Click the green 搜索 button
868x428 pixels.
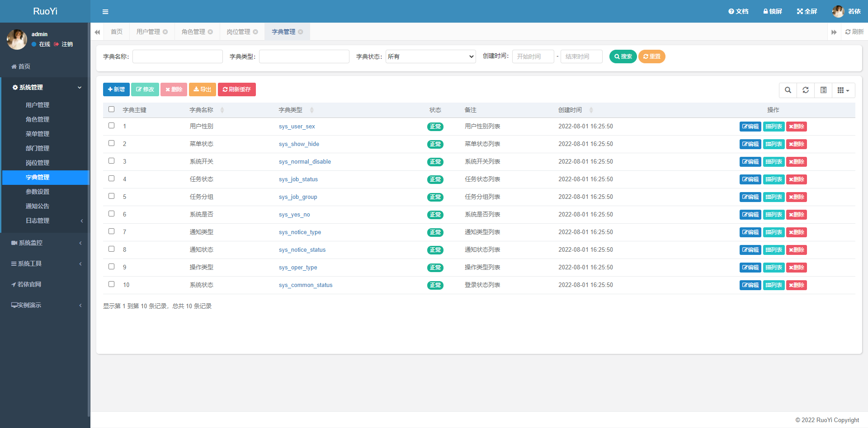point(623,56)
